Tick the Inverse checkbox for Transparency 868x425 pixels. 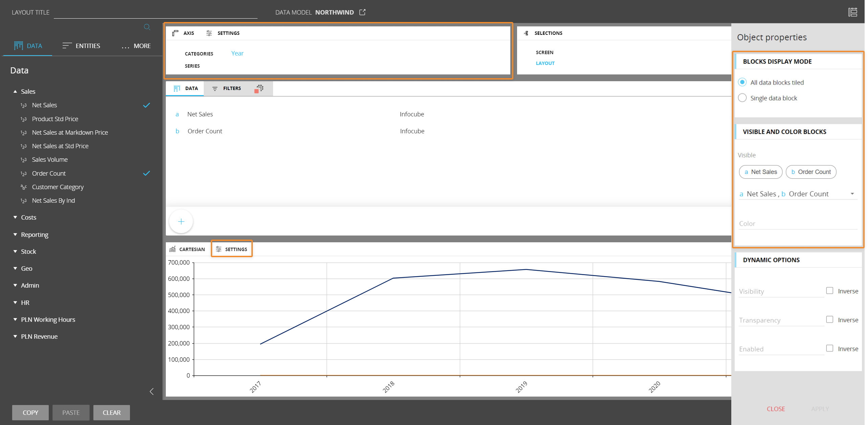(829, 319)
